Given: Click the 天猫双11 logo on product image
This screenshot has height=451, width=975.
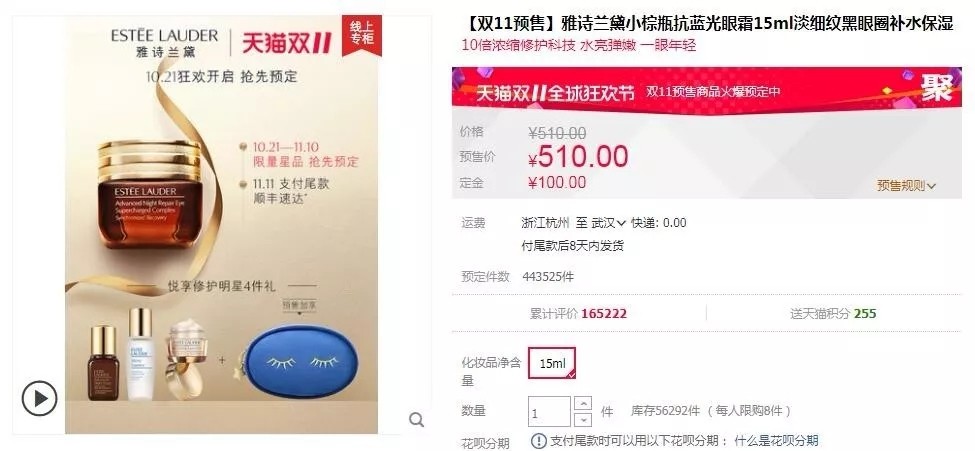Looking at the screenshot, I should (287, 44).
